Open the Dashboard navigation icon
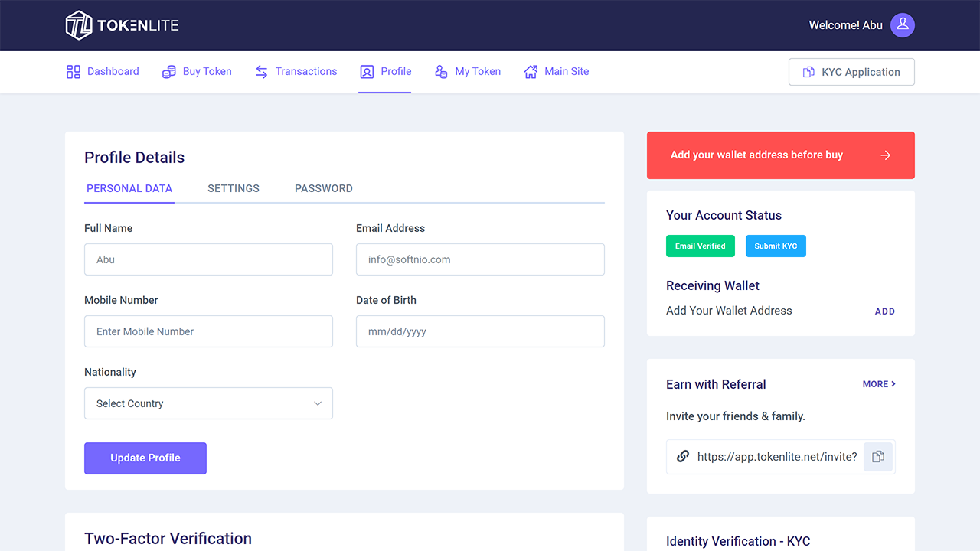980x551 pixels. pyautogui.click(x=73, y=71)
